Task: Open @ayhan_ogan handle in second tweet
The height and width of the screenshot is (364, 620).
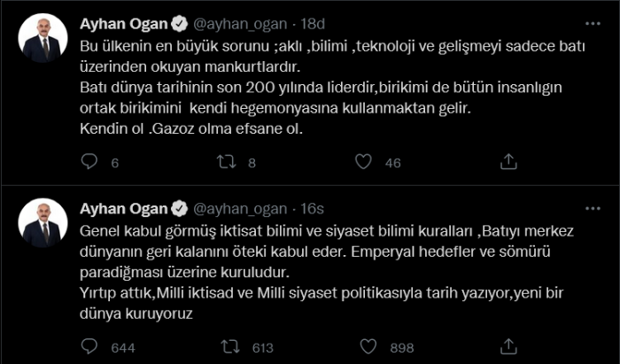Action: click(240, 209)
